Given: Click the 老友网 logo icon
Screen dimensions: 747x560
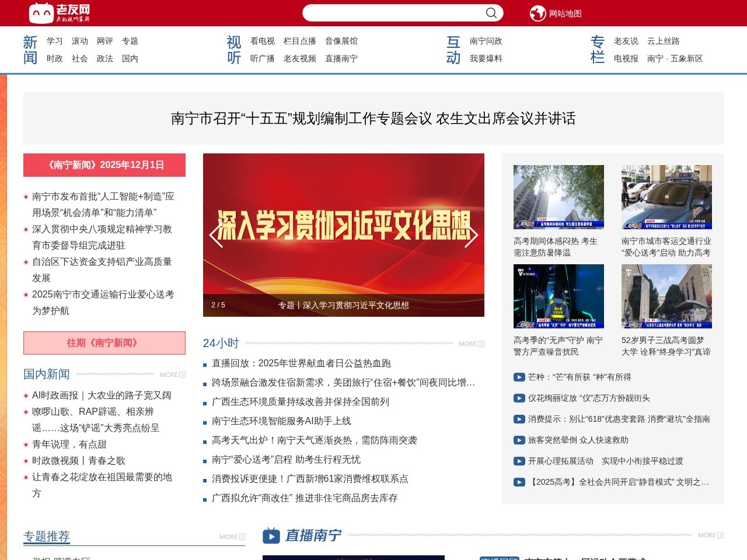Looking at the screenshot, I should tap(41, 12).
